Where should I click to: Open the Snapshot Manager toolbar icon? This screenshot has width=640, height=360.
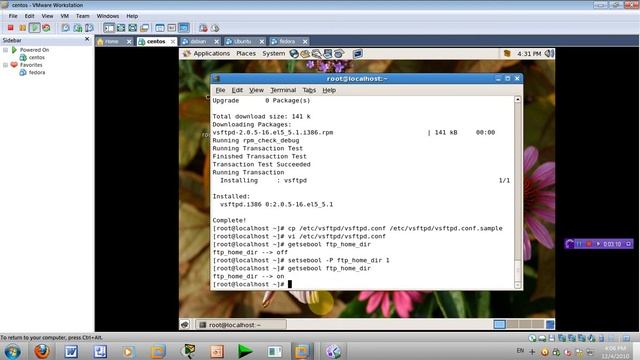click(x=89, y=28)
